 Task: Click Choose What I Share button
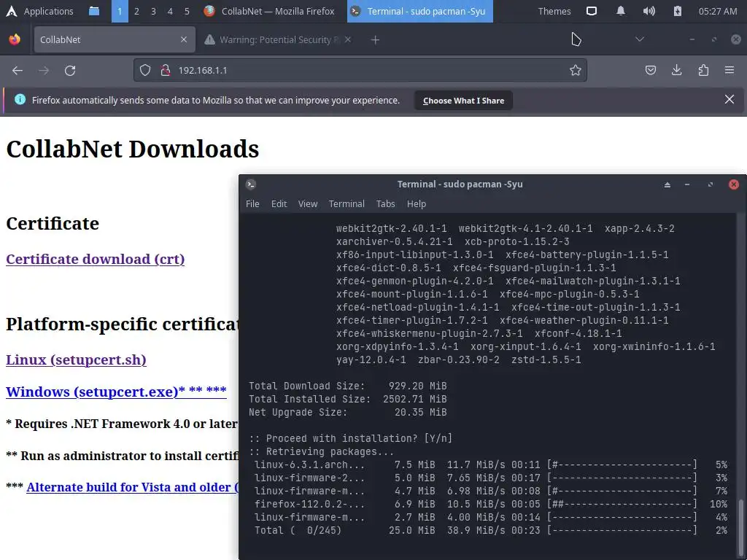tap(463, 101)
